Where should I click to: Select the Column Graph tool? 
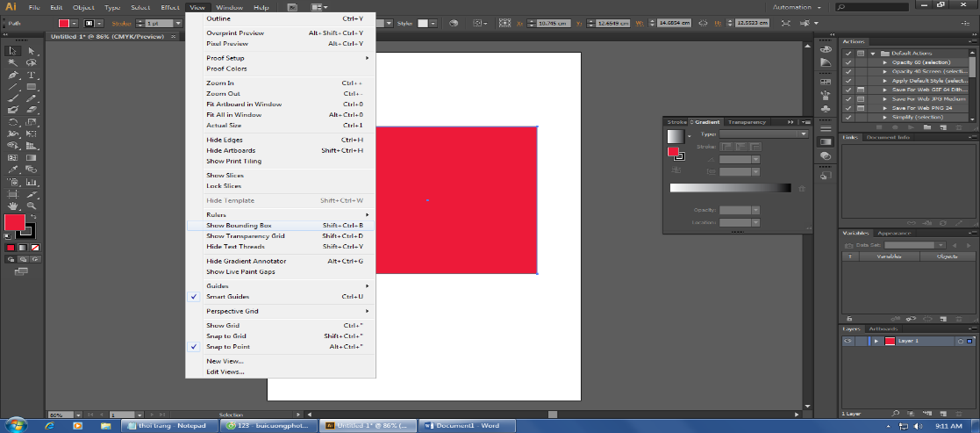point(31,182)
